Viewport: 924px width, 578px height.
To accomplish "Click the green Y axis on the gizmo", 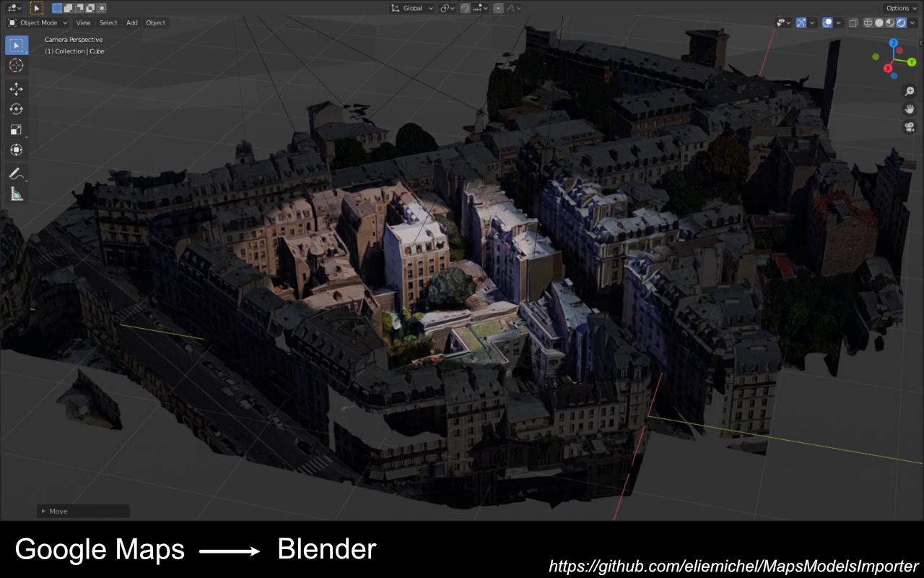I will tap(912, 62).
